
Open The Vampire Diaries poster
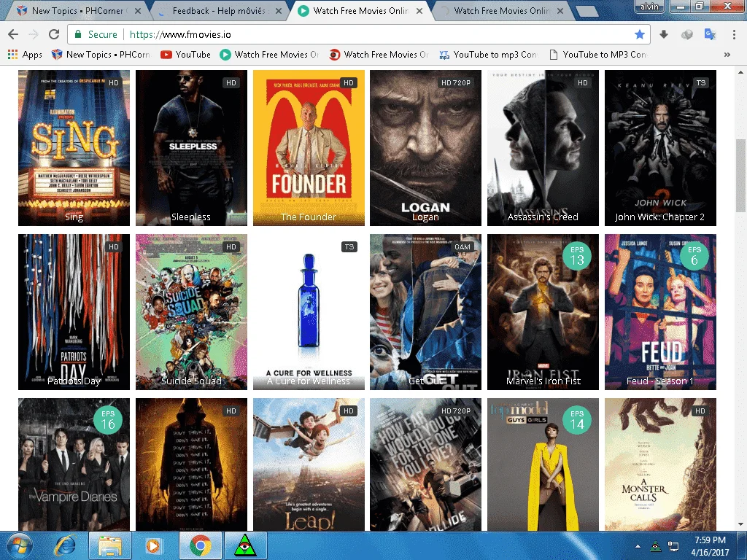click(74, 464)
